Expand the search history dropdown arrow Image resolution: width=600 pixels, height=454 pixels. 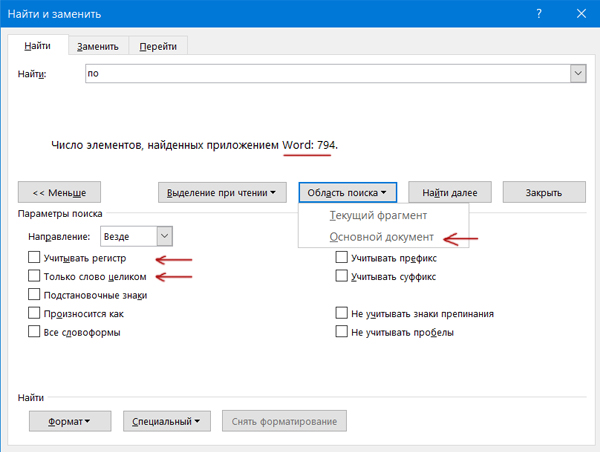click(577, 74)
